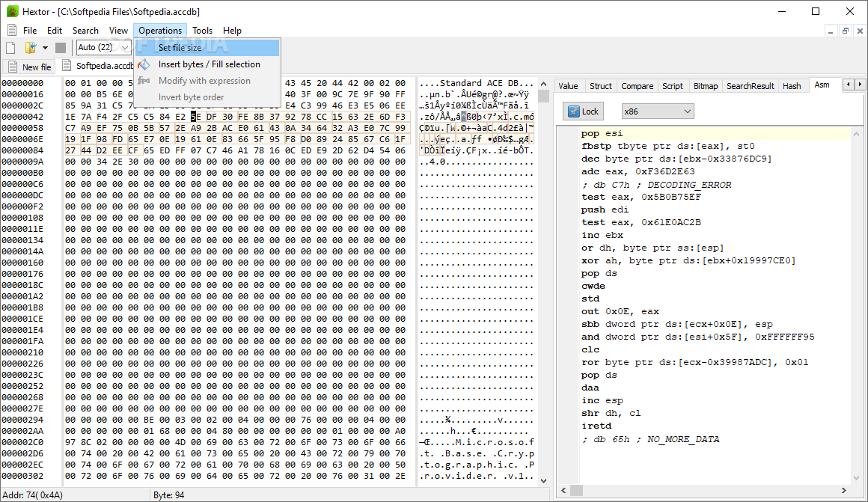Click the open file folder icon
Image resolution: width=868 pixels, height=502 pixels.
pos(31,48)
